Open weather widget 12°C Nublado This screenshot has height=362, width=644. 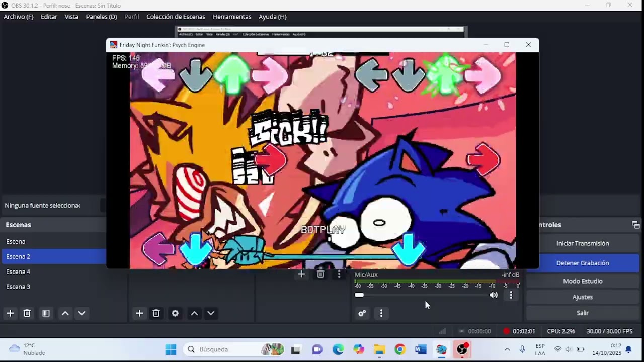28,349
